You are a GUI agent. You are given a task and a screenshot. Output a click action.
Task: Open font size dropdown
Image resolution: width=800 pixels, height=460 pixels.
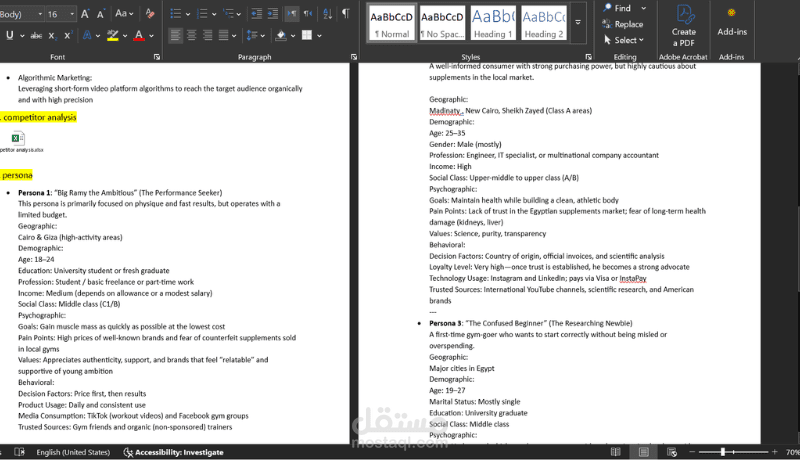pyautogui.click(x=72, y=14)
